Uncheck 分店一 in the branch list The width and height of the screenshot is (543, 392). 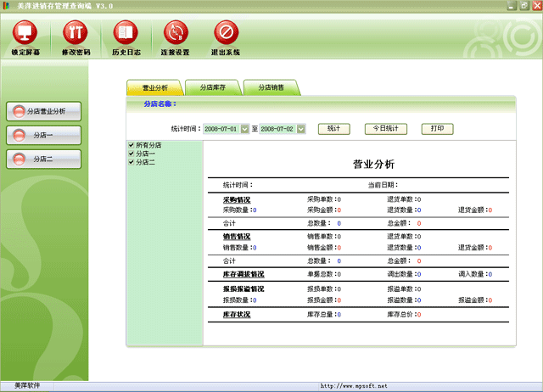(131, 154)
